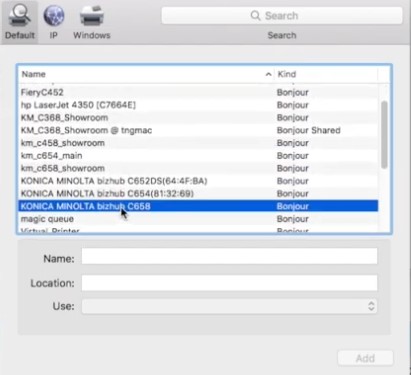Select KONICA MINOLTA bizhub C652DS(64:4F:BA)
This screenshot has height=375, width=411.
(x=198, y=181)
